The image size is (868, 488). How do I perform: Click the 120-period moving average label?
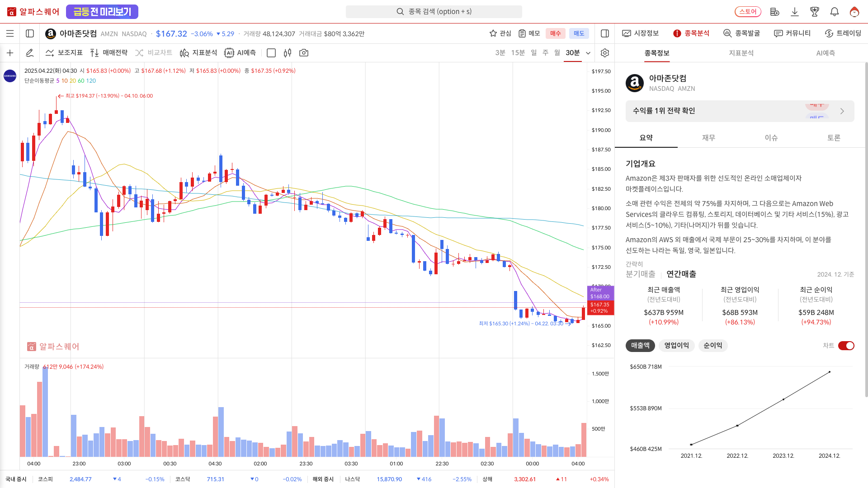click(91, 81)
